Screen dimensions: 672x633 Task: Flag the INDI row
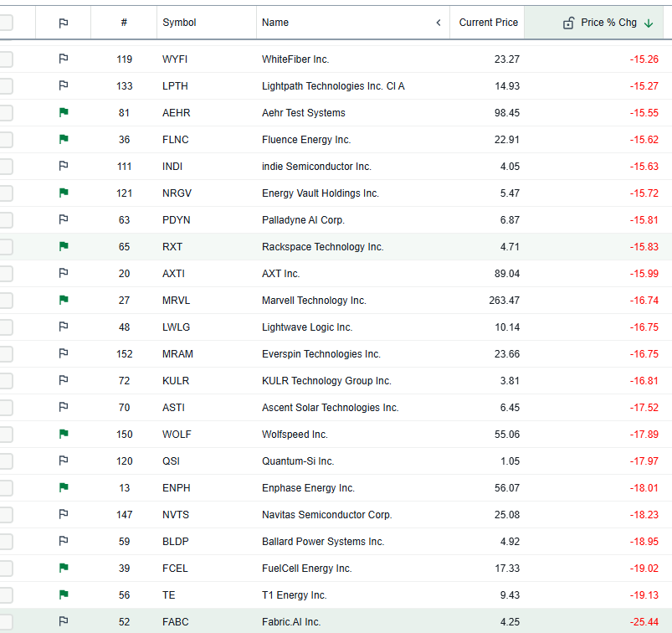click(64, 166)
